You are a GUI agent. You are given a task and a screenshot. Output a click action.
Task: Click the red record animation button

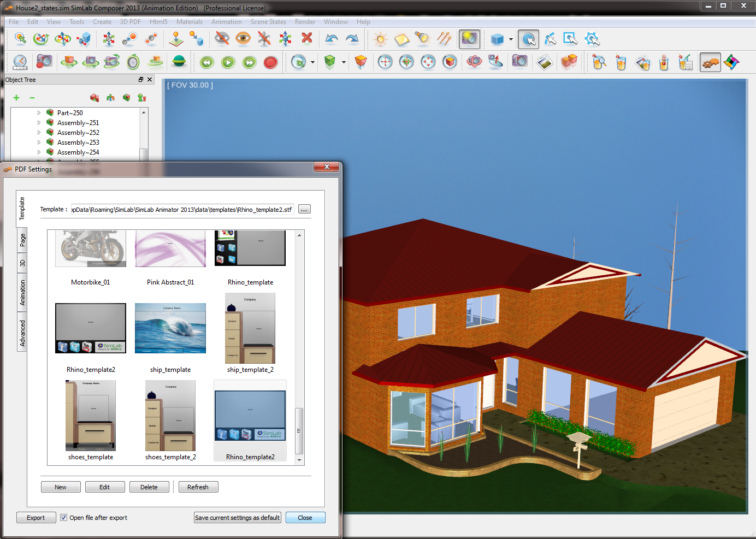270,63
